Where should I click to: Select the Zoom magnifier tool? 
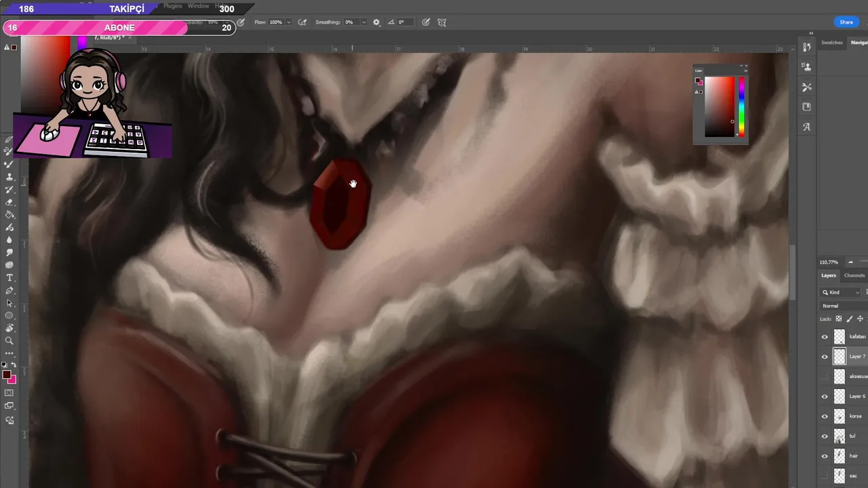coord(9,341)
